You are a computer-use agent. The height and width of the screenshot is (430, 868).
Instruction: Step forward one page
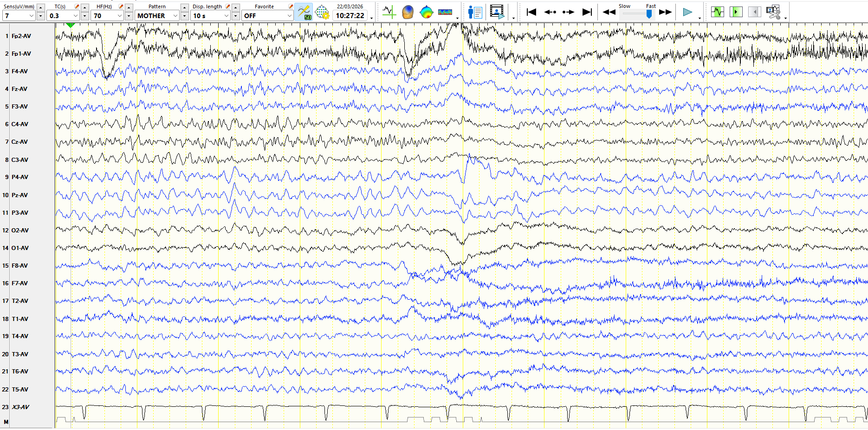pyautogui.click(x=568, y=12)
